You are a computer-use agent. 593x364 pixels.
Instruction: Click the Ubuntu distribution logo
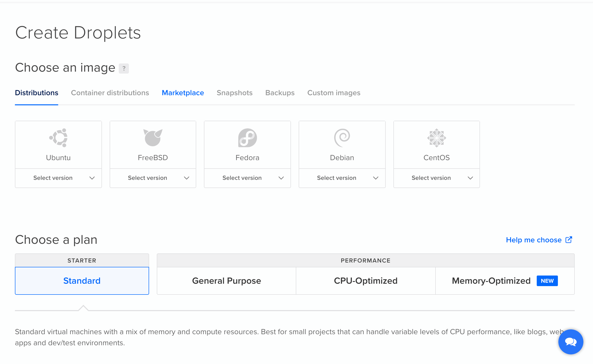coord(58,138)
